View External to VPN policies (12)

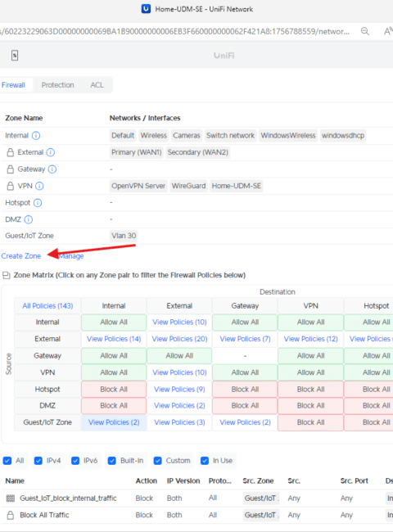[x=311, y=339]
